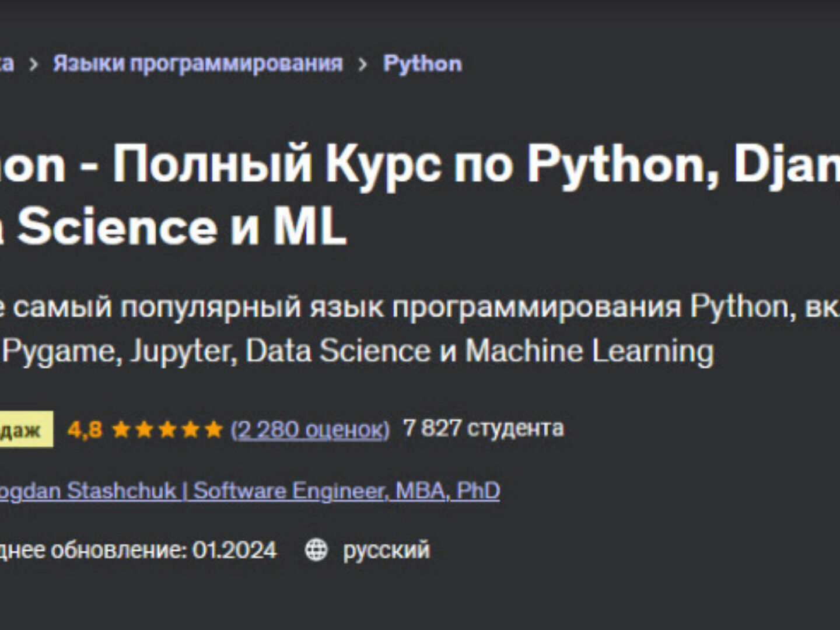Go to the Python category breadcrumb
840x630 pixels.
coord(422,63)
